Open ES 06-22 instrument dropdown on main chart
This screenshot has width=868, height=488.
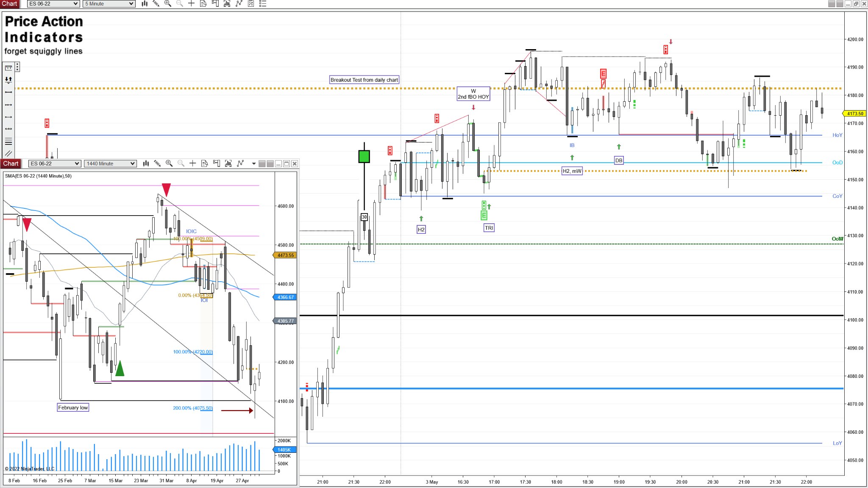coord(53,4)
